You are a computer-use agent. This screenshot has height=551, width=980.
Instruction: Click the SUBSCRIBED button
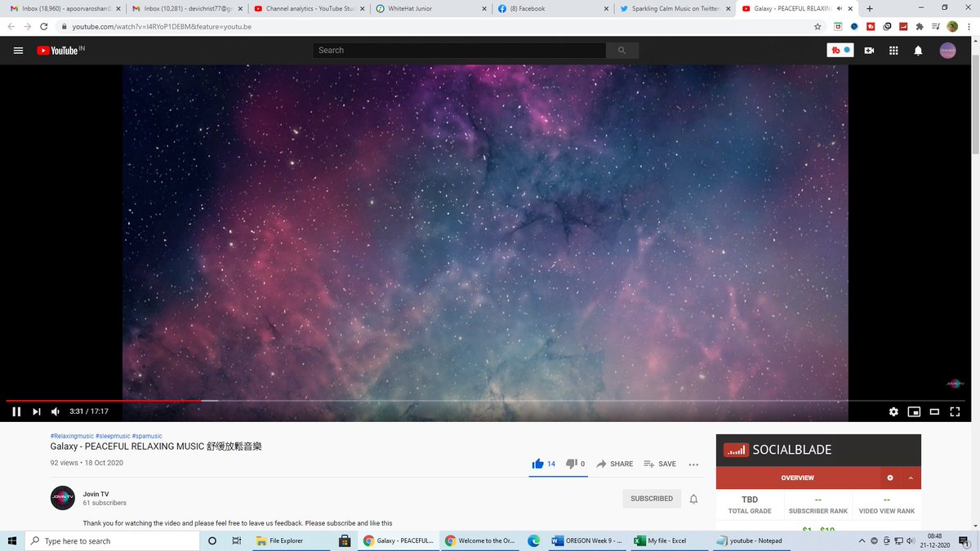point(652,499)
